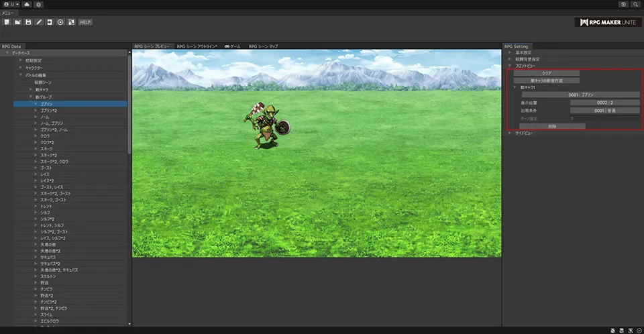Expand the キャラクター tree node

point(21,68)
